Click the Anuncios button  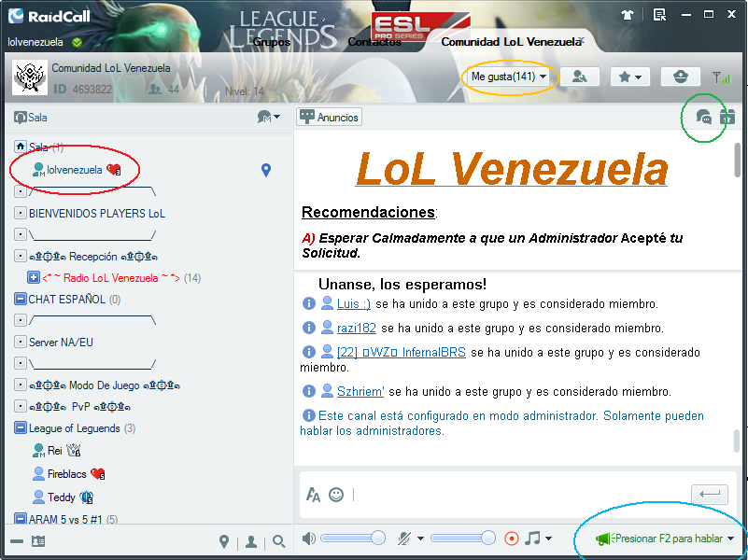click(x=329, y=117)
